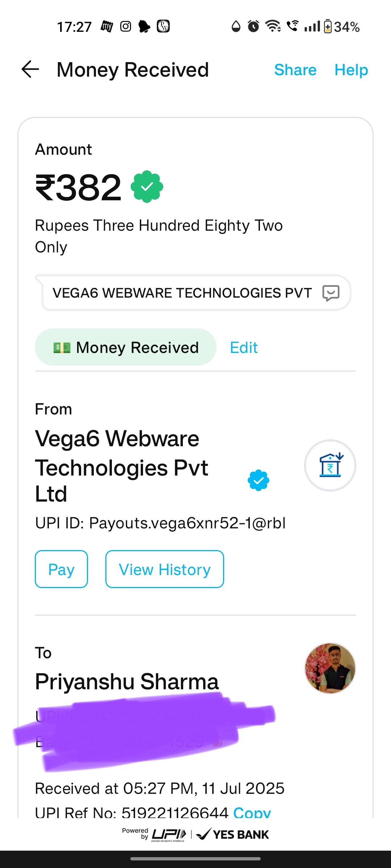The image size is (391, 868).
Task: Open the message bubble icon in note field
Action: pos(331,293)
